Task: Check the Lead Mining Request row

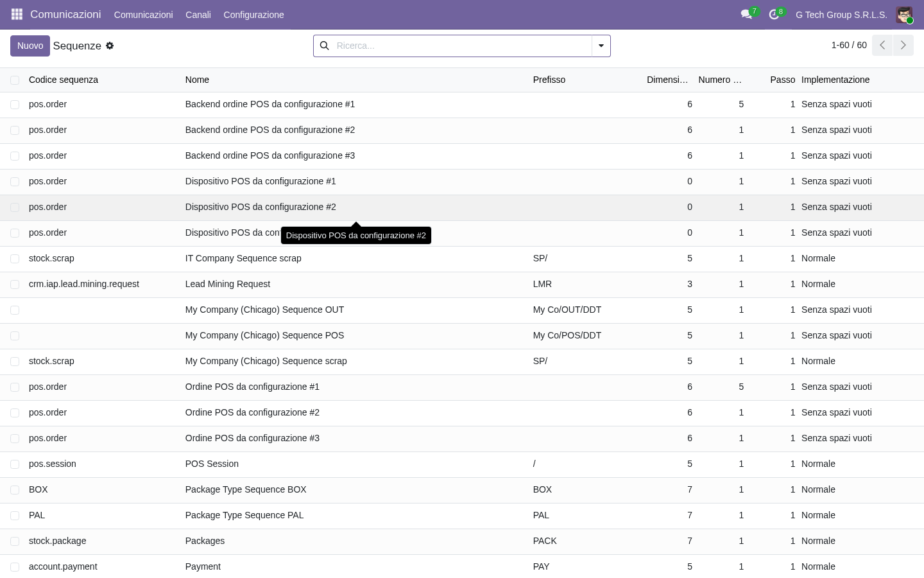Action: pyautogui.click(x=15, y=284)
